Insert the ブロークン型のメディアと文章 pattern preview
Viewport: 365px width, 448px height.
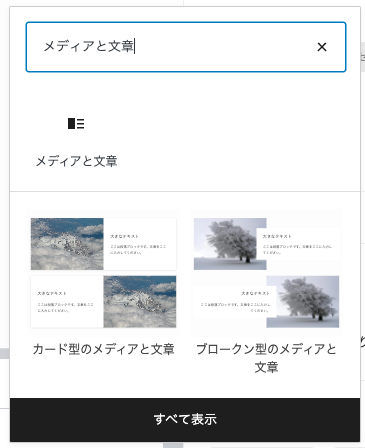266,273
